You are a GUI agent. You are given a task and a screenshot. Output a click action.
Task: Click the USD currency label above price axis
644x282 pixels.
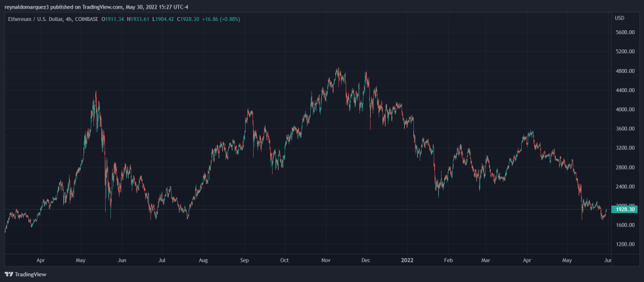[x=619, y=18]
